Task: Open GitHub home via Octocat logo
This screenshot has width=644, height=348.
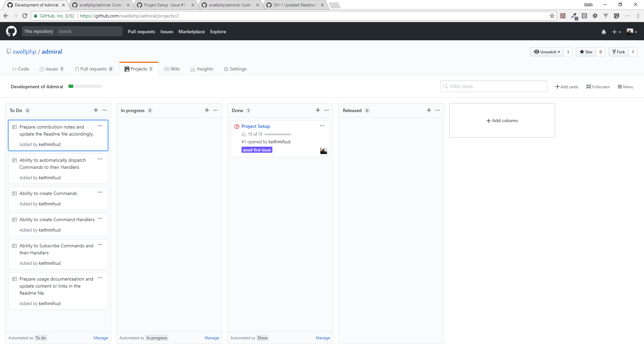Action: (11, 31)
